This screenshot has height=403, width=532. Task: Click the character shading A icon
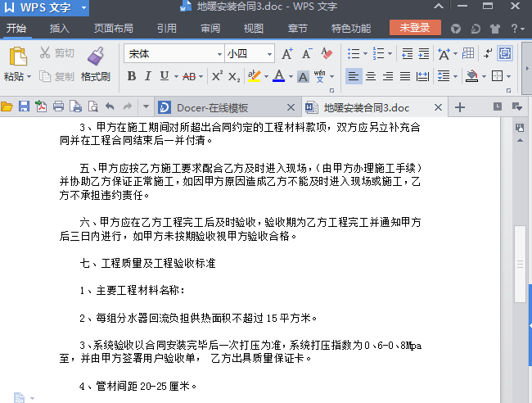point(303,77)
